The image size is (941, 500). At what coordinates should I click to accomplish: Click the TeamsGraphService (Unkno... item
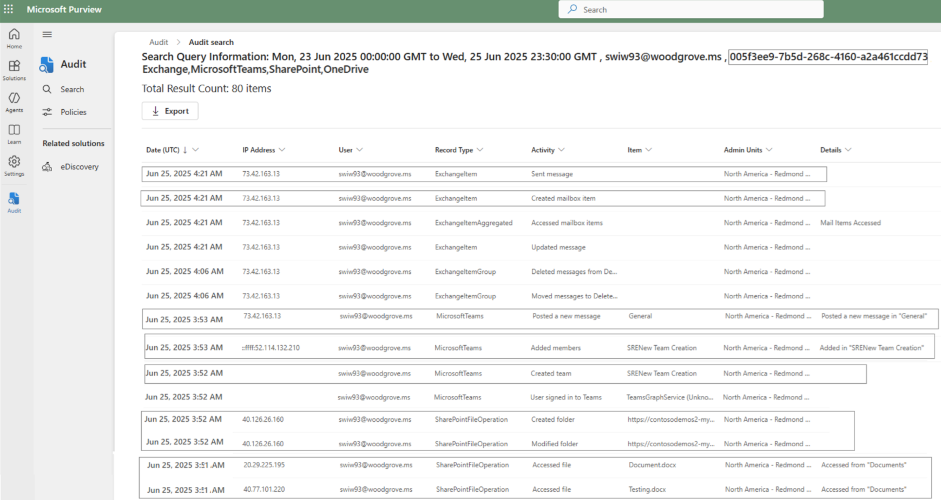tap(670, 397)
